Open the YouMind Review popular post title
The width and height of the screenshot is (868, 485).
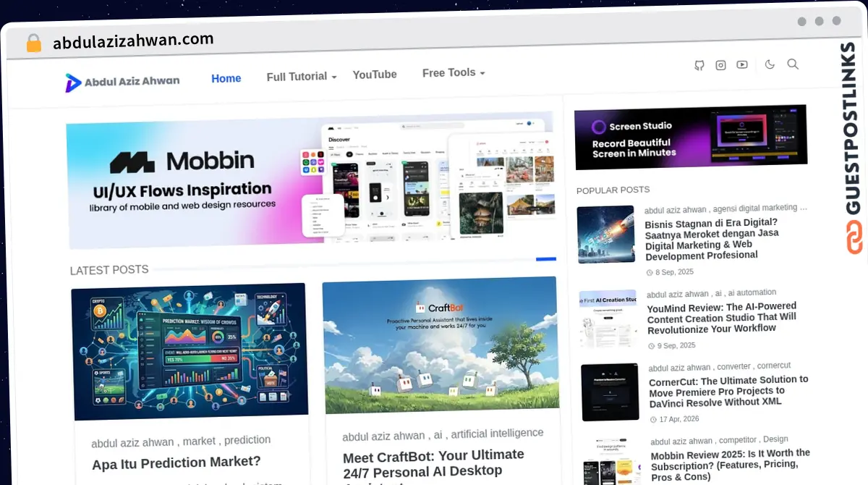click(722, 318)
